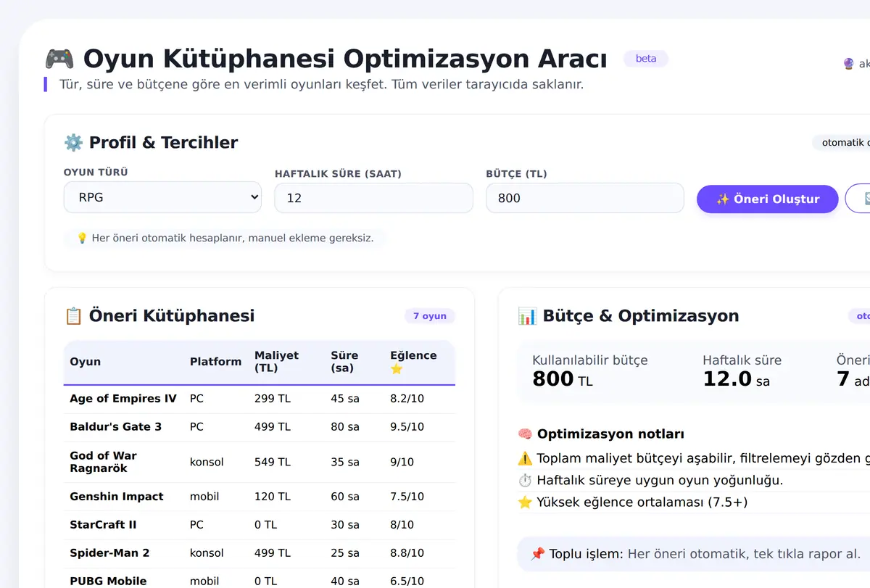Click the Eğlence column header text

point(413,355)
